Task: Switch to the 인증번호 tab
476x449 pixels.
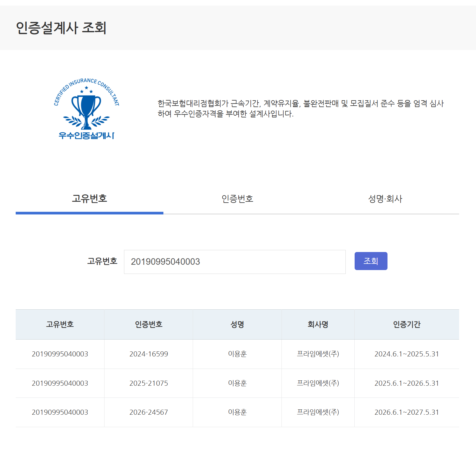Action: [x=237, y=198]
